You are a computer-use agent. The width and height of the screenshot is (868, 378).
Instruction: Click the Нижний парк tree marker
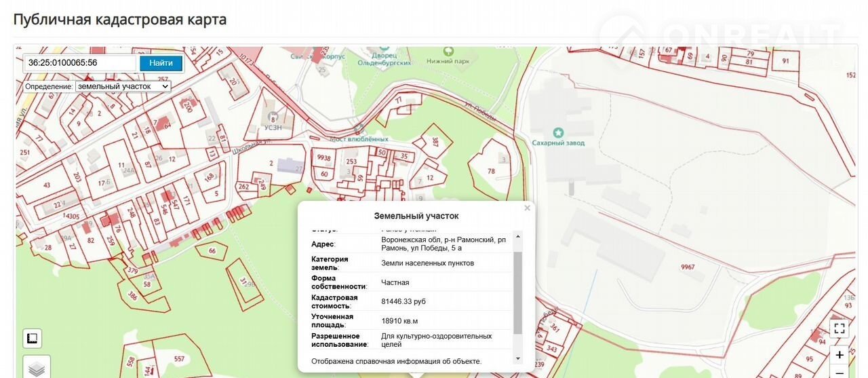(x=448, y=52)
